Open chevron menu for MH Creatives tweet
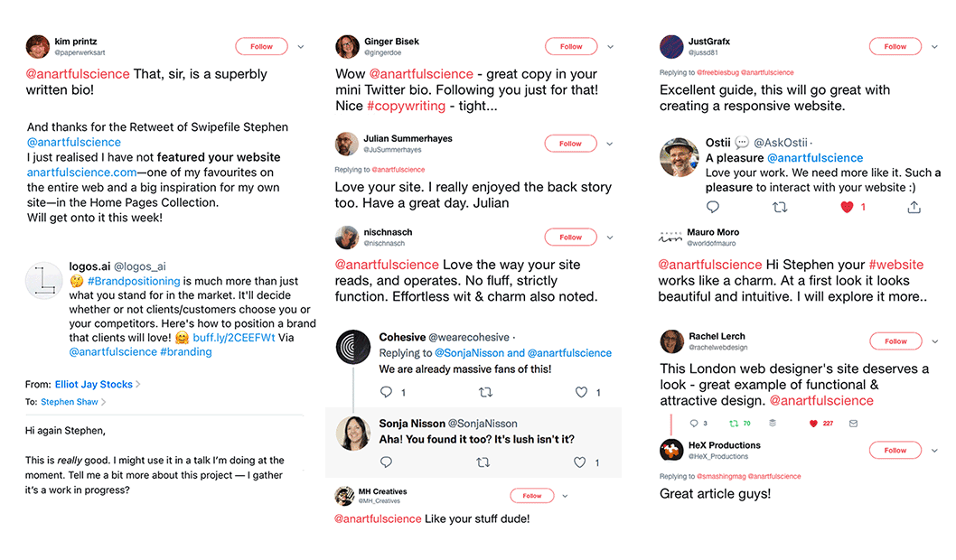The image size is (956, 560). tap(565, 496)
